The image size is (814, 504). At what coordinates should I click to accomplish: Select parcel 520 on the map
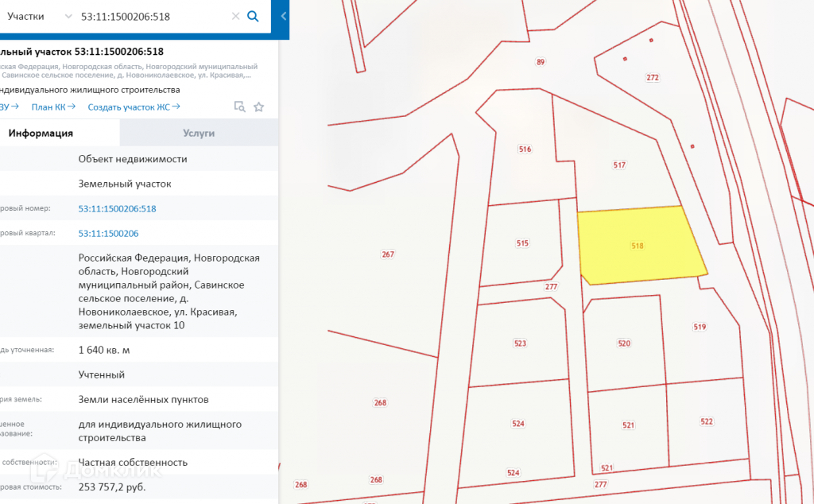point(624,343)
